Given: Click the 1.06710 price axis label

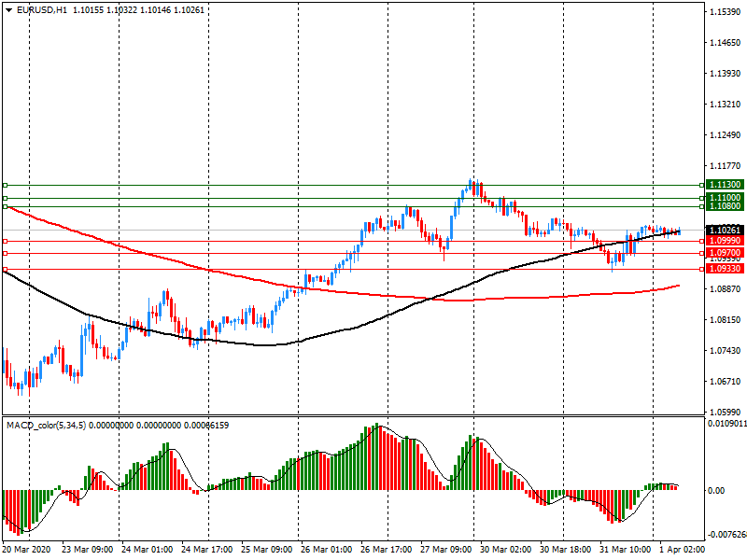Looking at the screenshot, I should pos(725,382).
